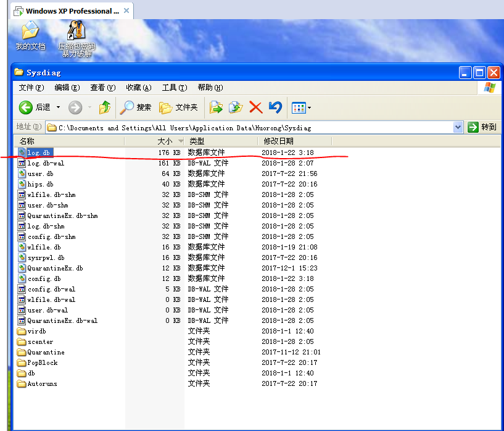
Task: Select the wlfile.db file icon
Action: 22,247
